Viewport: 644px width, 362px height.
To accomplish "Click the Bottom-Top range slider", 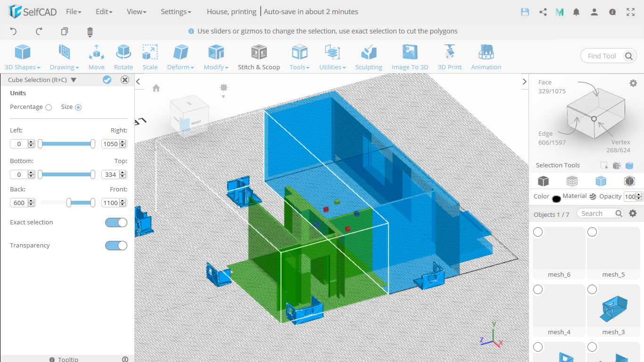I will tap(66, 174).
